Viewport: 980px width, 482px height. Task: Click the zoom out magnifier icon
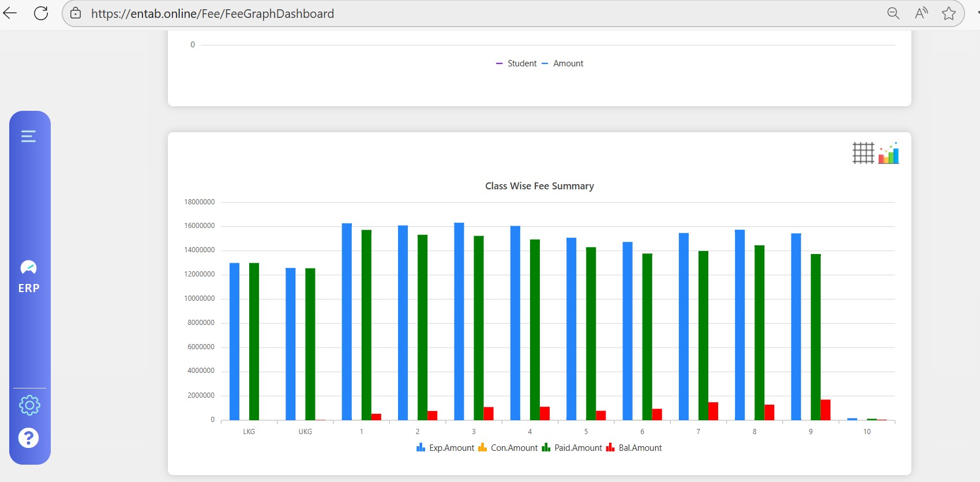pos(893,13)
